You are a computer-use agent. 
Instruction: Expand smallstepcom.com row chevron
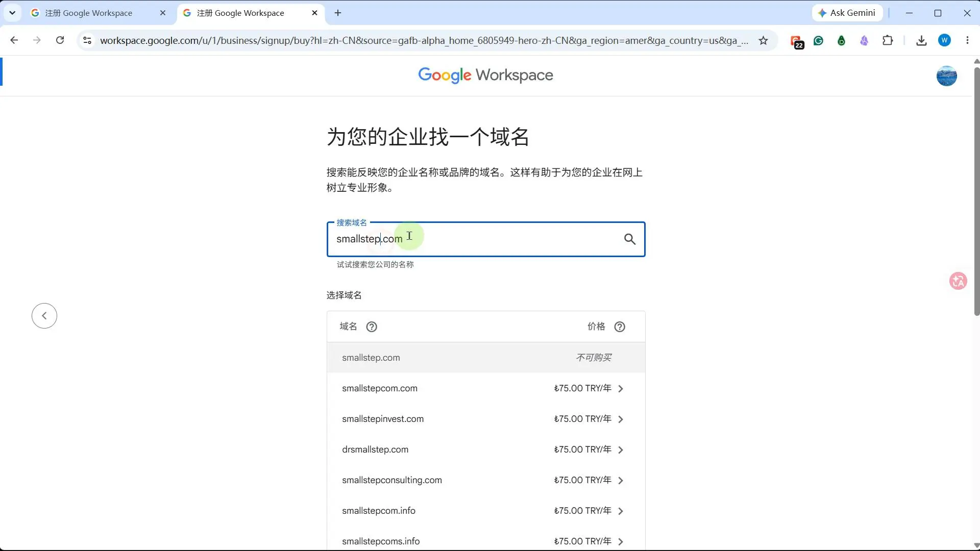click(621, 389)
